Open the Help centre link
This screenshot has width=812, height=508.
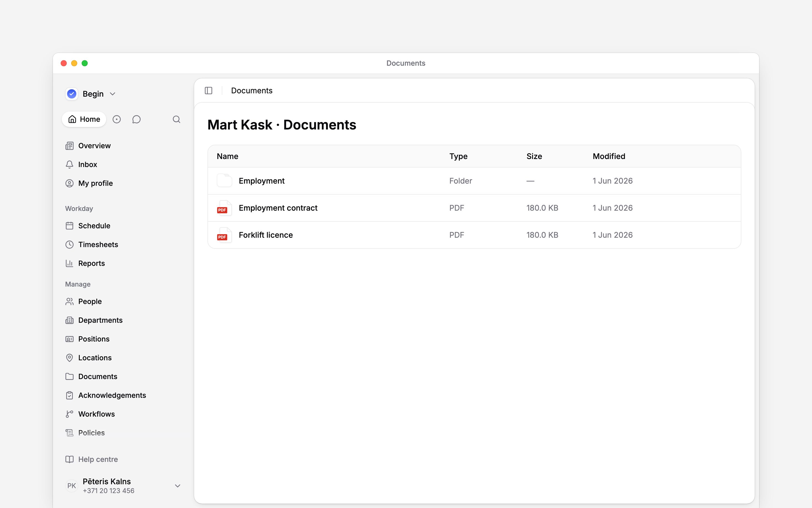tap(98, 460)
